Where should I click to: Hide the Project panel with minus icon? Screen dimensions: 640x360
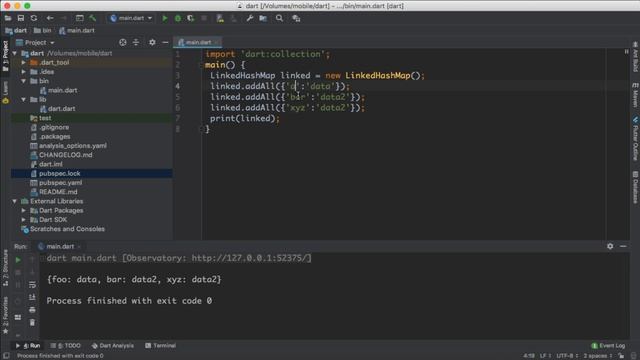point(165,42)
